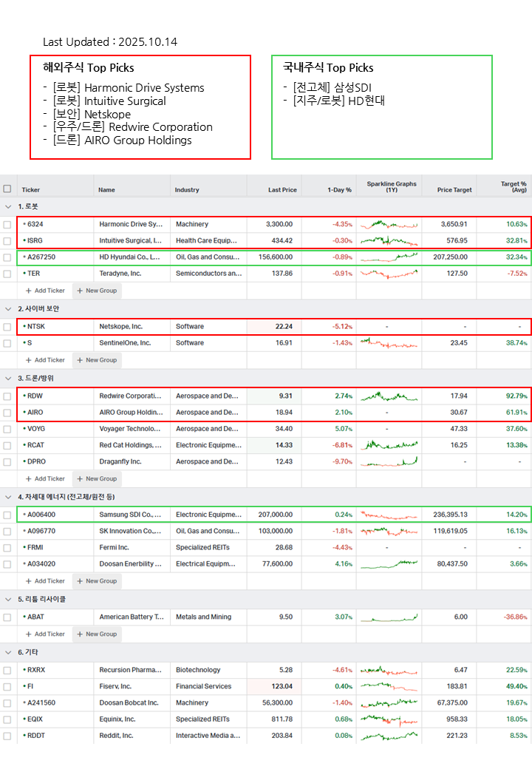Add a ticker to the 리튬 리사이클 group
The height and width of the screenshot is (769, 532).
pyautogui.click(x=45, y=634)
